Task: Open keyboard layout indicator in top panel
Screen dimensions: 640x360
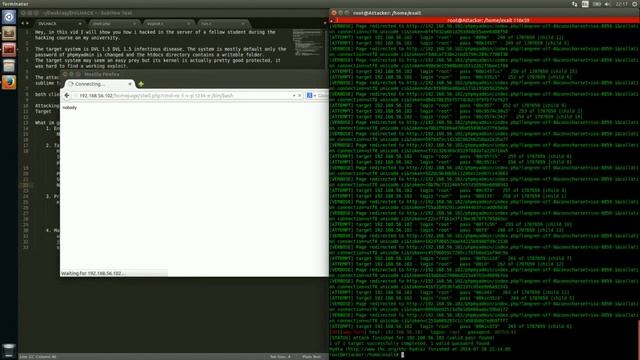Action: pyautogui.click(x=585, y=4)
